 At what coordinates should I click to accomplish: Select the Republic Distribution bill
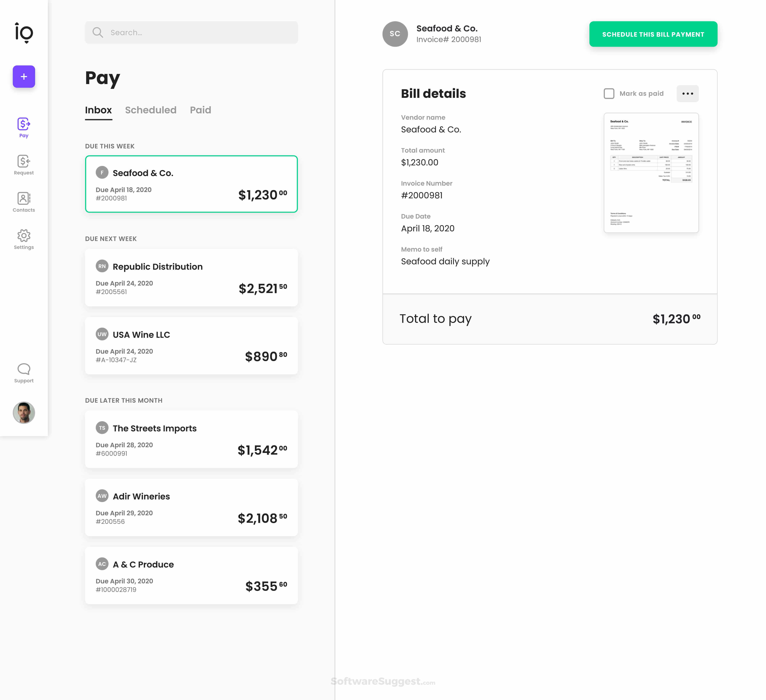[191, 277]
